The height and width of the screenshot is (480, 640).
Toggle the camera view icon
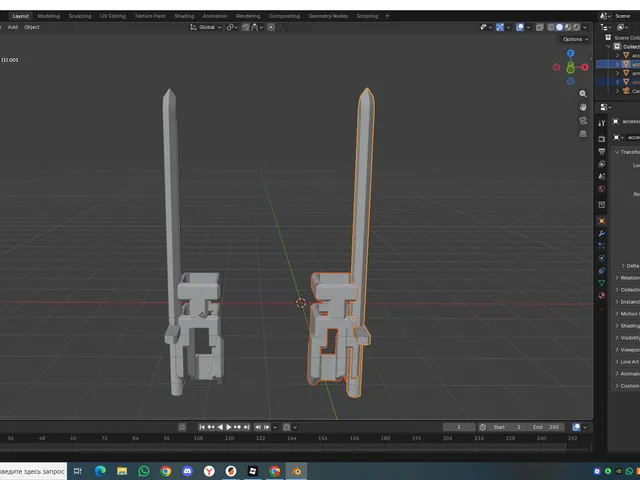pos(583,120)
